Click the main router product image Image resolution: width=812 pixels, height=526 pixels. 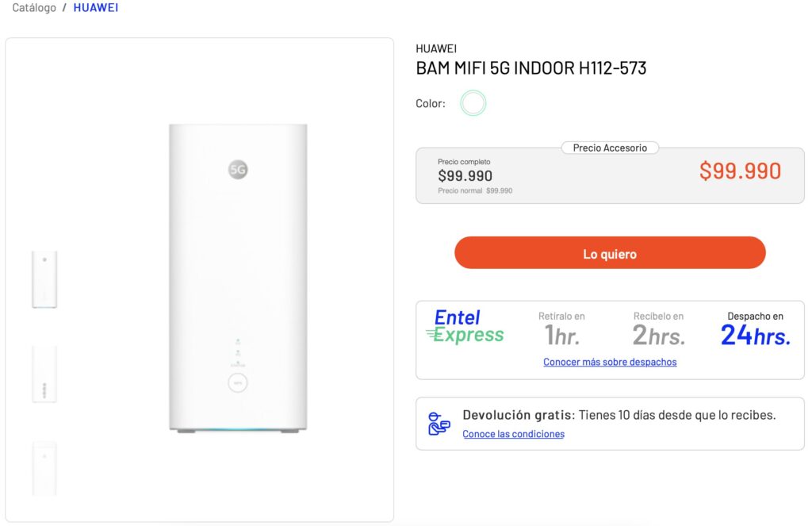coord(238,278)
